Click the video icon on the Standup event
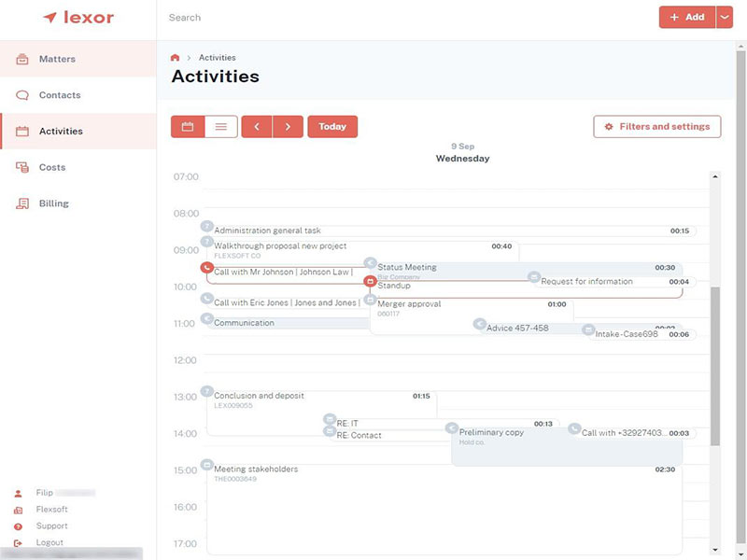 pyautogui.click(x=373, y=280)
